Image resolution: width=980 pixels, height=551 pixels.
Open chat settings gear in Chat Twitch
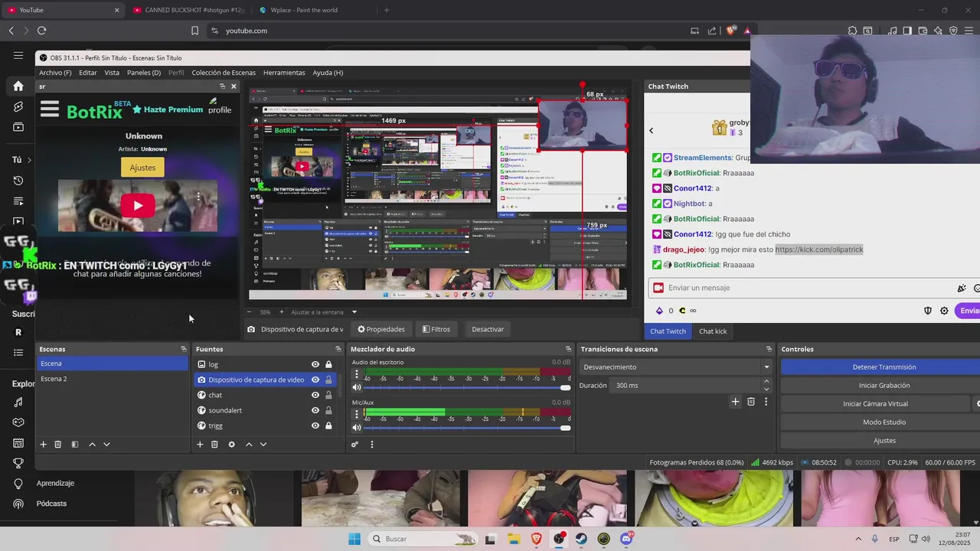pos(944,311)
